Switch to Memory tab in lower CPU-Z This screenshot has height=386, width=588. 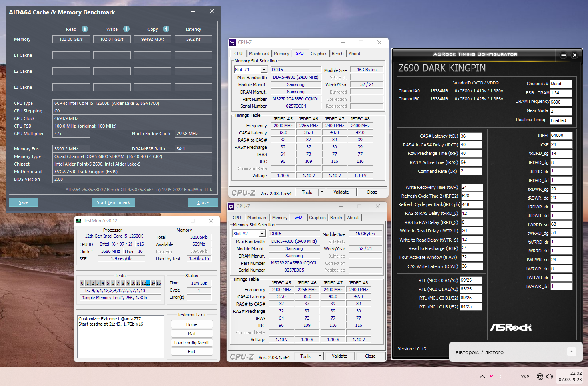[x=280, y=218]
